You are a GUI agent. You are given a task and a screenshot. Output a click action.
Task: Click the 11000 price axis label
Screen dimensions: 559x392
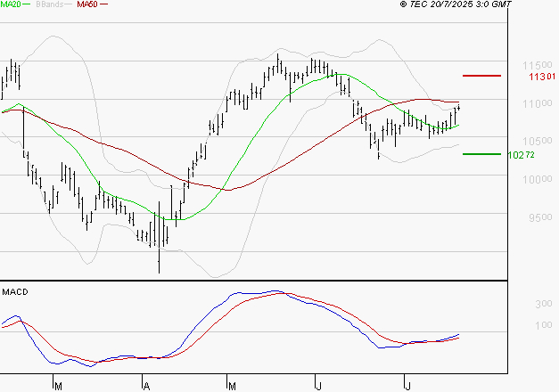[538, 103]
